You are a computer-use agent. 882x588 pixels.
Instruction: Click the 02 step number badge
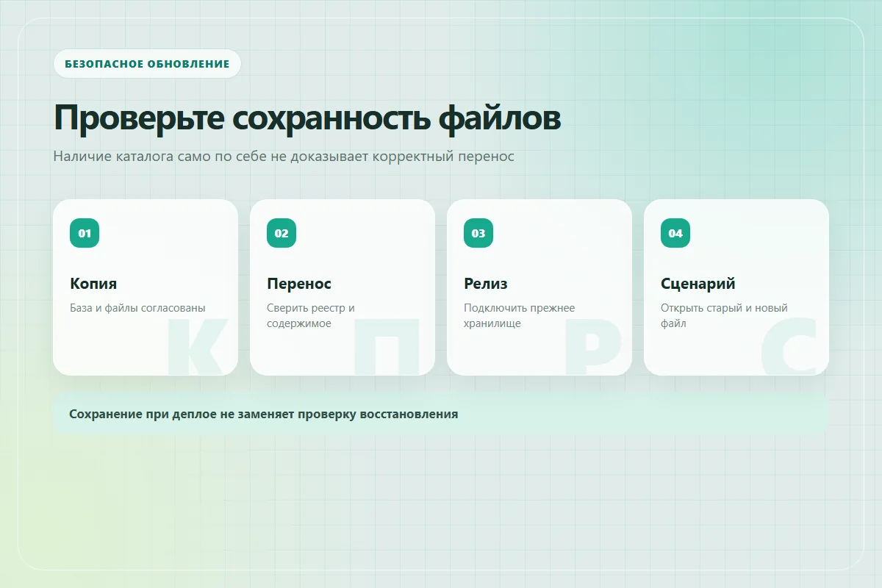282,233
